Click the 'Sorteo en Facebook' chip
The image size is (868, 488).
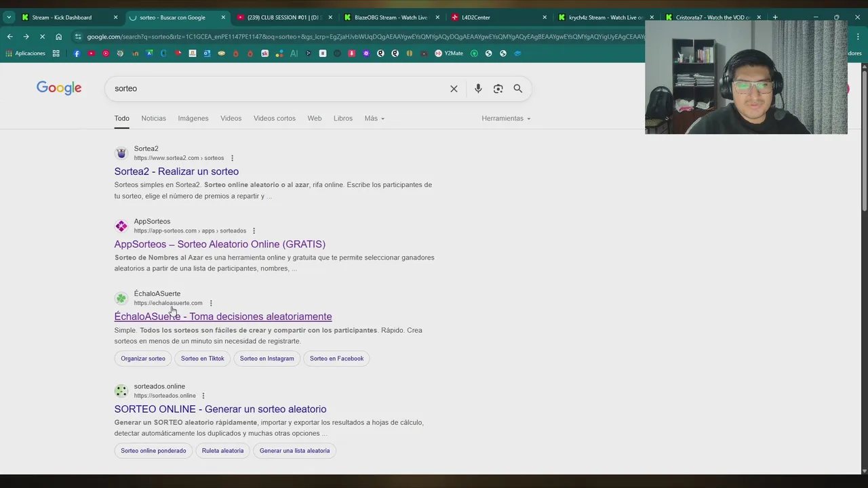pos(336,359)
